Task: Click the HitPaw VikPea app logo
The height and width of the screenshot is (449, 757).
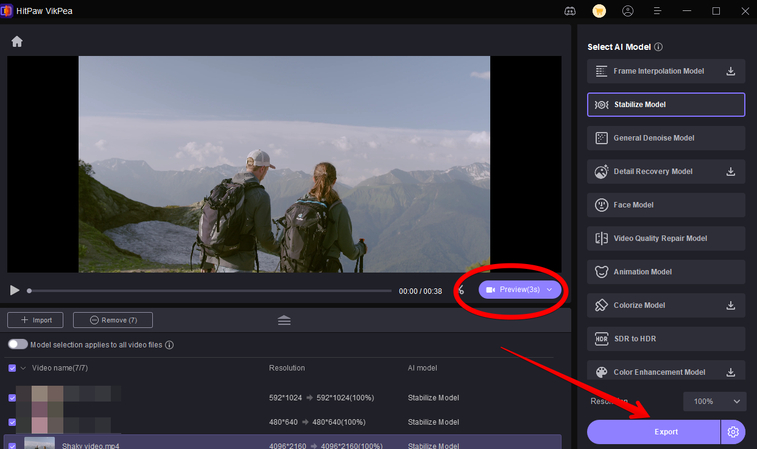Action: click(7, 11)
